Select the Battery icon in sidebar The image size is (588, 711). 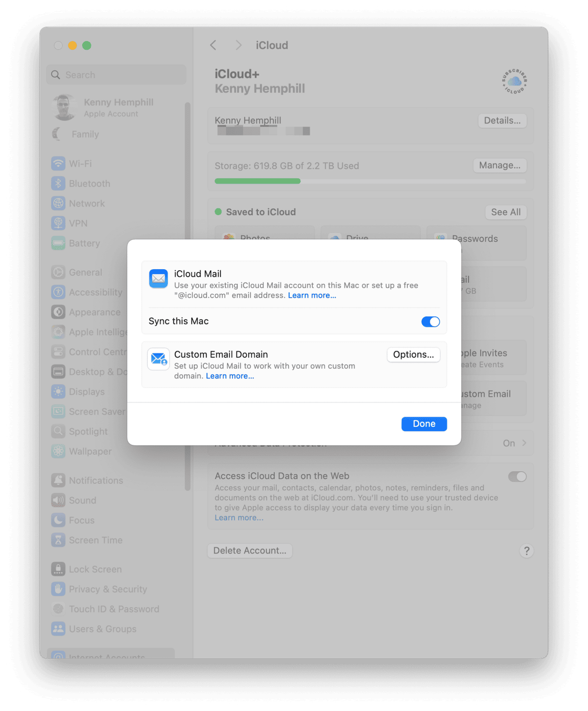tap(58, 243)
